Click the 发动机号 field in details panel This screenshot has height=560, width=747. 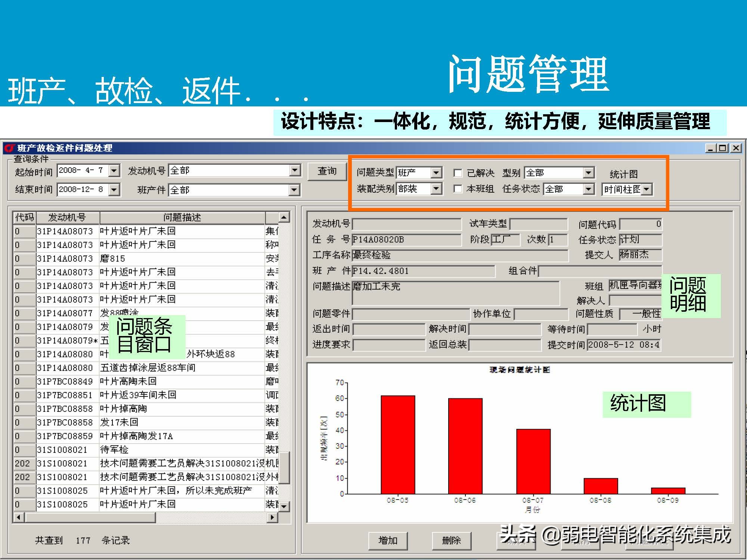(407, 224)
